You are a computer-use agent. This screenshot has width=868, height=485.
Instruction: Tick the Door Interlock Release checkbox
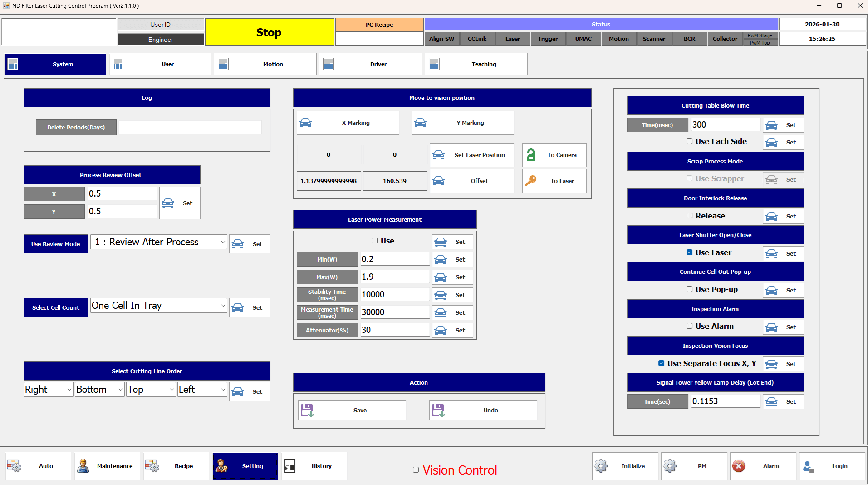689,216
